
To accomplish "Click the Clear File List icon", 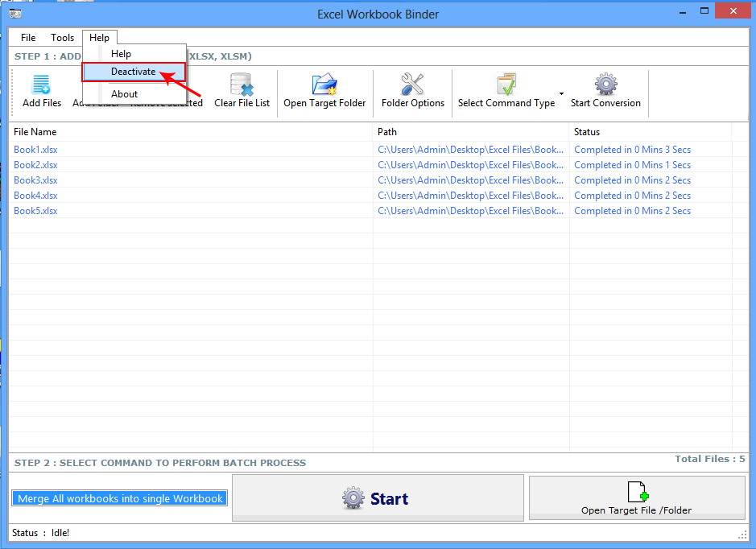I will click(242, 85).
